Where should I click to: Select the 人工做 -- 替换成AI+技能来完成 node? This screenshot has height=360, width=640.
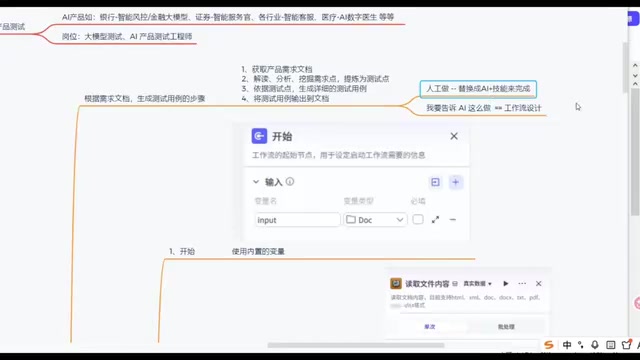[x=478, y=89]
